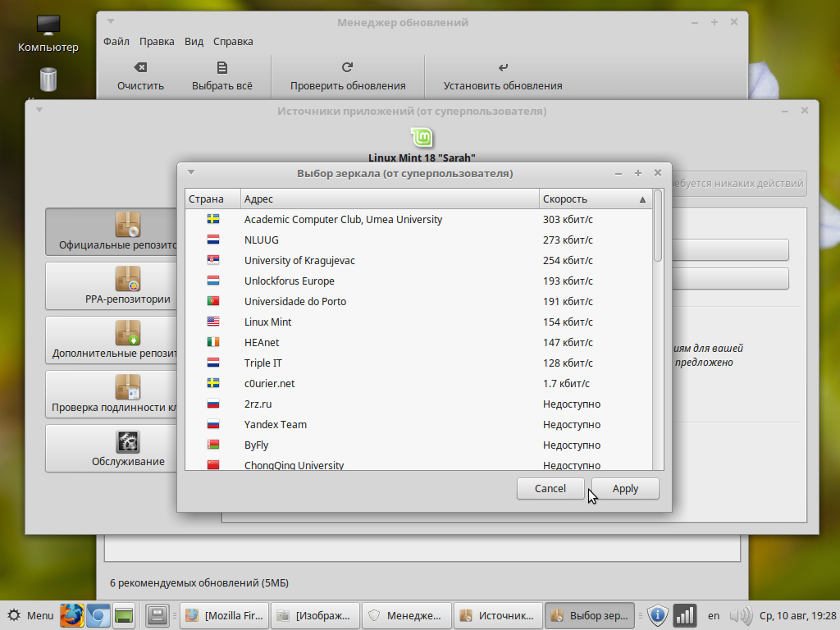Click the Cancel button
The height and width of the screenshot is (630, 840).
coord(550,488)
